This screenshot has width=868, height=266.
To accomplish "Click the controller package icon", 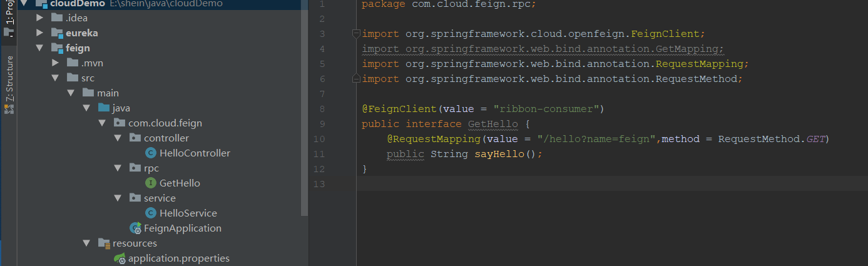I will coord(135,138).
